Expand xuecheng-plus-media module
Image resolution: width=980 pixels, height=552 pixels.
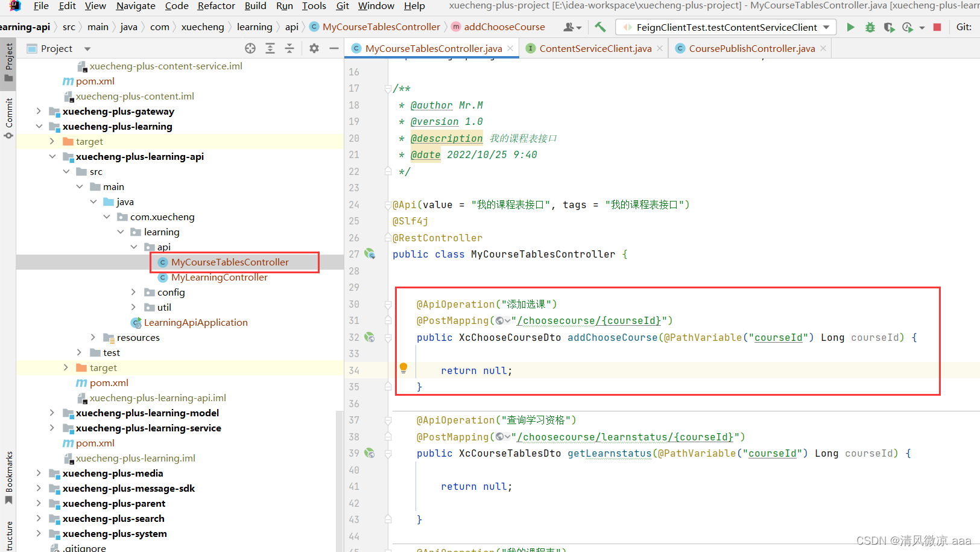pyautogui.click(x=39, y=473)
